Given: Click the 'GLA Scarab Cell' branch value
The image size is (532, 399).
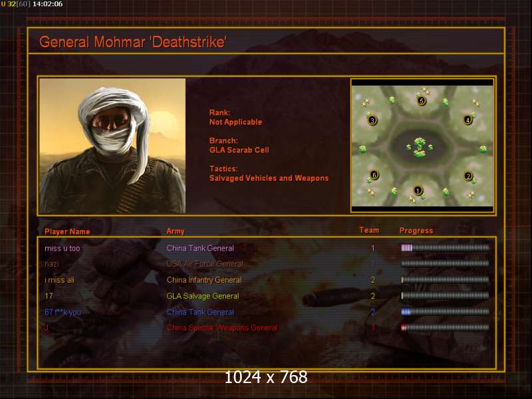Looking at the screenshot, I should [239, 150].
